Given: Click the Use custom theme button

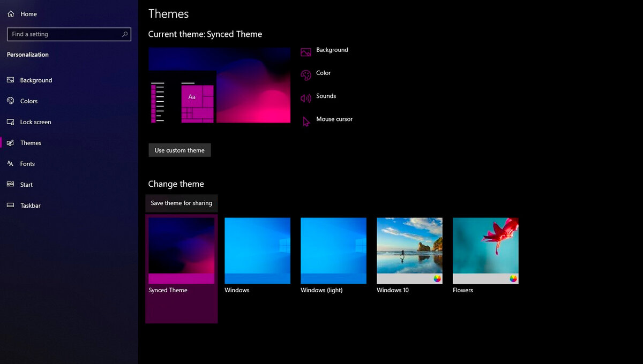Looking at the screenshot, I should (x=180, y=150).
